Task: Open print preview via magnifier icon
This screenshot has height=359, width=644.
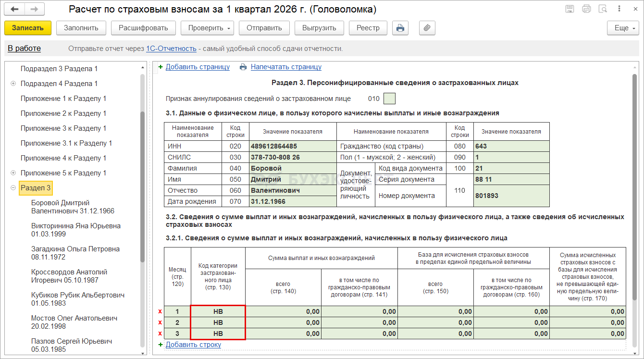Action: pos(603,9)
